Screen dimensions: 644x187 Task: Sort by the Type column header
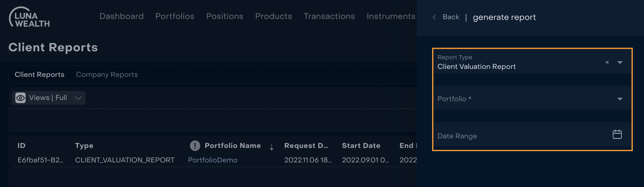coord(84,146)
